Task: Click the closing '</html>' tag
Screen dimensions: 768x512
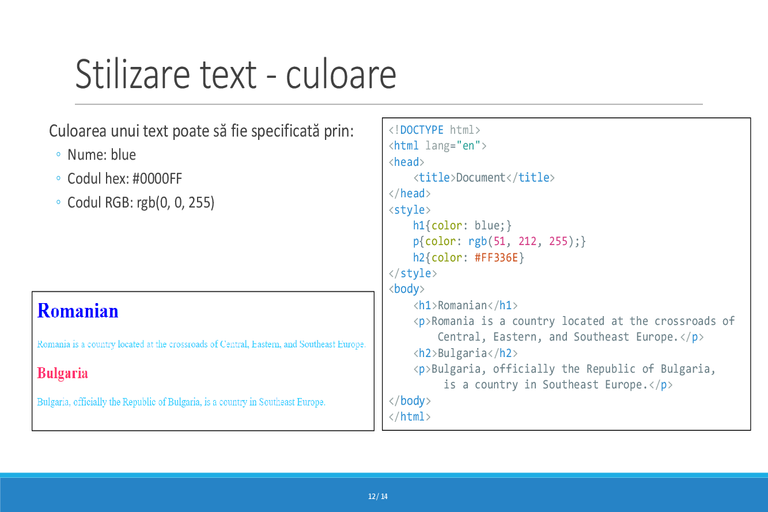Action: pyautogui.click(x=409, y=416)
